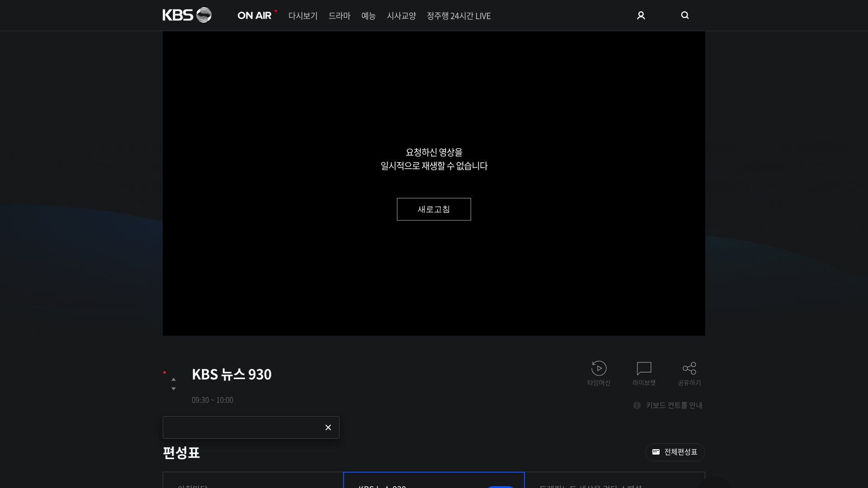The height and width of the screenshot is (488, 868).
Task: Click the KBS 뉴스 930 title
Action: pos(231,374)
